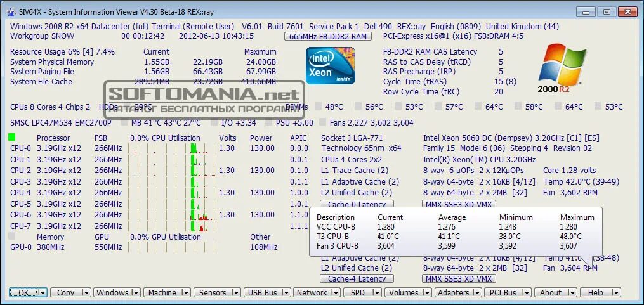This screenshot has width=644, height=305.
Task: Click the SIV64X title bar app icon
Action: click(12, 13)
